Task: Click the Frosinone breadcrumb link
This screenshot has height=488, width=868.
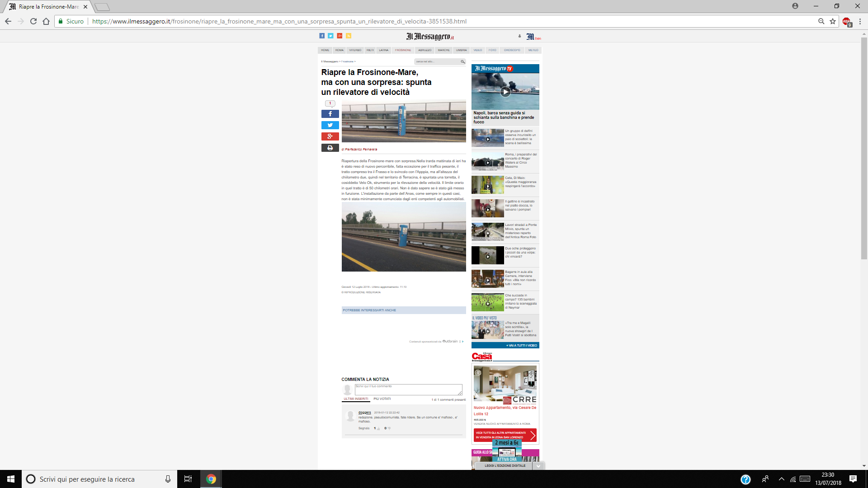Action: 348,61
